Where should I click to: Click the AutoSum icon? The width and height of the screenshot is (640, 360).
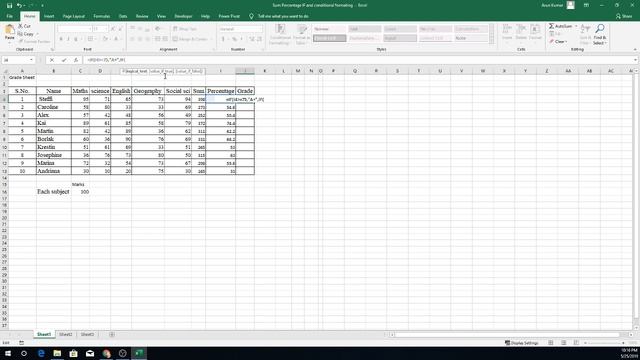[x=551, y=26]
